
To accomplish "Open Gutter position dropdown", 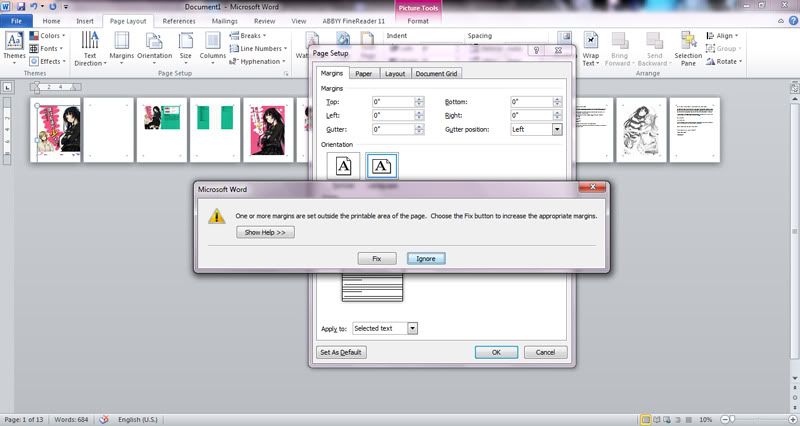I will (x=557, y=130).
